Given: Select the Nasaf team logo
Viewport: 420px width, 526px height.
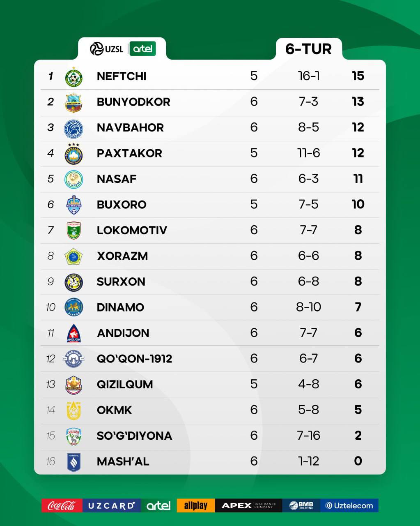Looking at the screenshot, I should [x=74, y=180].
